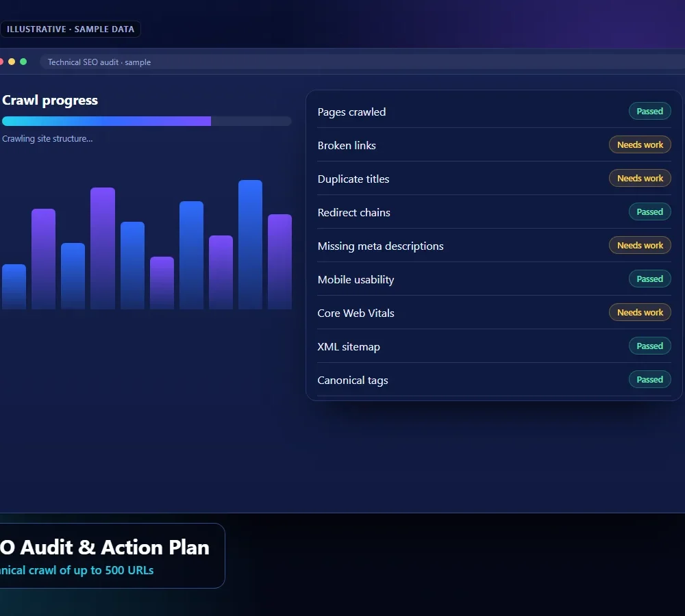Image resolution: width=685 pixels, height=616 pixels.
Task: Click the "Crawling site structure..." status text
Action: pos(48,139)
